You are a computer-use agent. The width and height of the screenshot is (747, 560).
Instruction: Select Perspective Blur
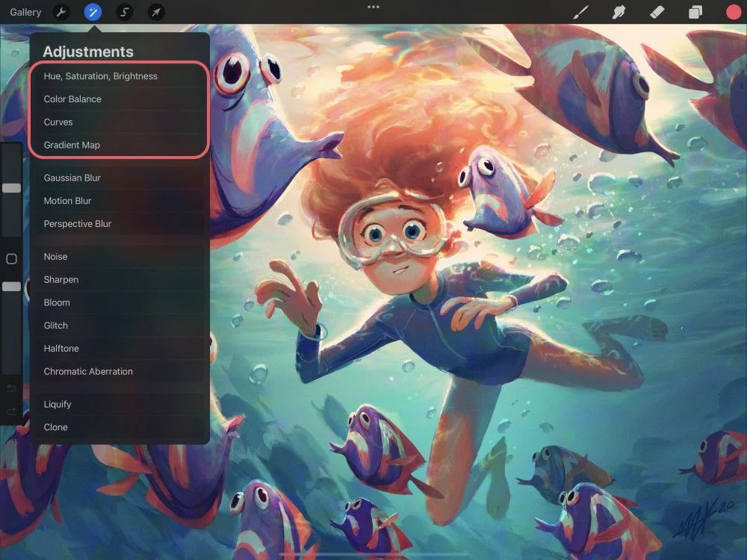pos(119,223)
